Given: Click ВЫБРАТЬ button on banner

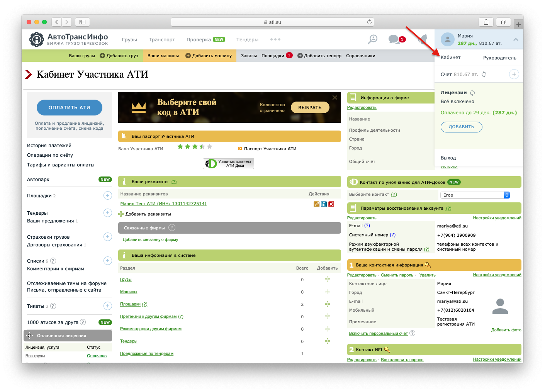Looking at the screenshot, I should click(310, 107).
